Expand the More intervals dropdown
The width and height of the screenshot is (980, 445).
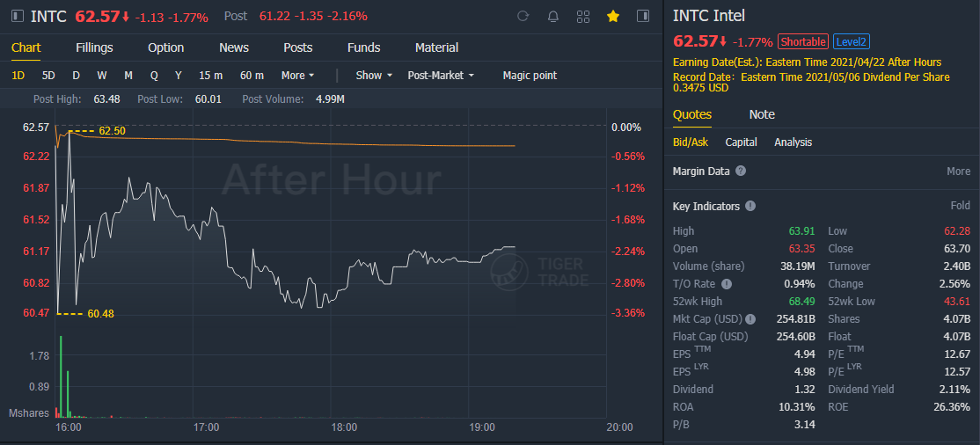pyautogui.click(x=297, y=76)
